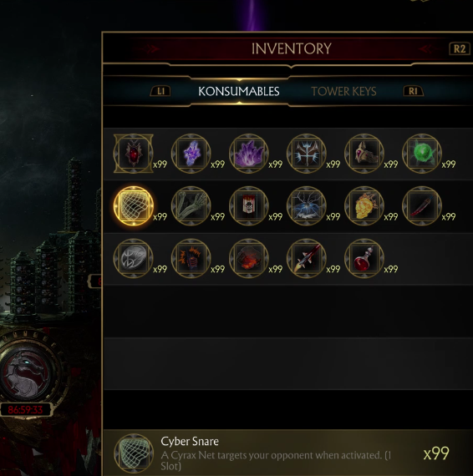Viewport: 473px width, 476px height.
Task: Pick the skeletal hands konsumable
Action: (x=191, y=205)
